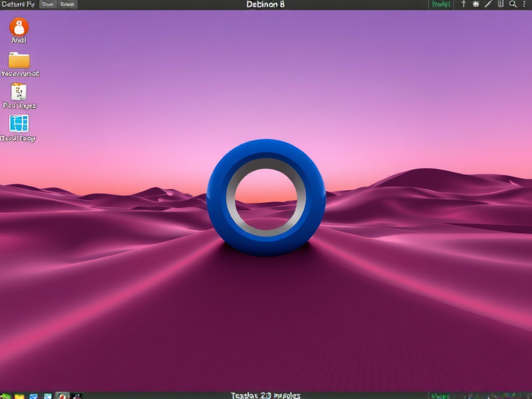Screen dimensions: 532x399
Task: Open the overflow menu with vertical dots
Action: tap(525, 5)
